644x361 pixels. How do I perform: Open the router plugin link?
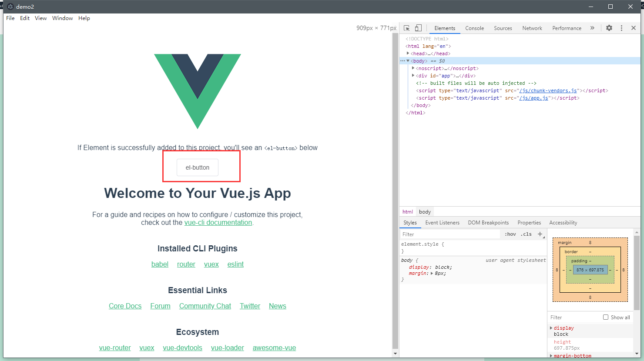coord(186,264)
